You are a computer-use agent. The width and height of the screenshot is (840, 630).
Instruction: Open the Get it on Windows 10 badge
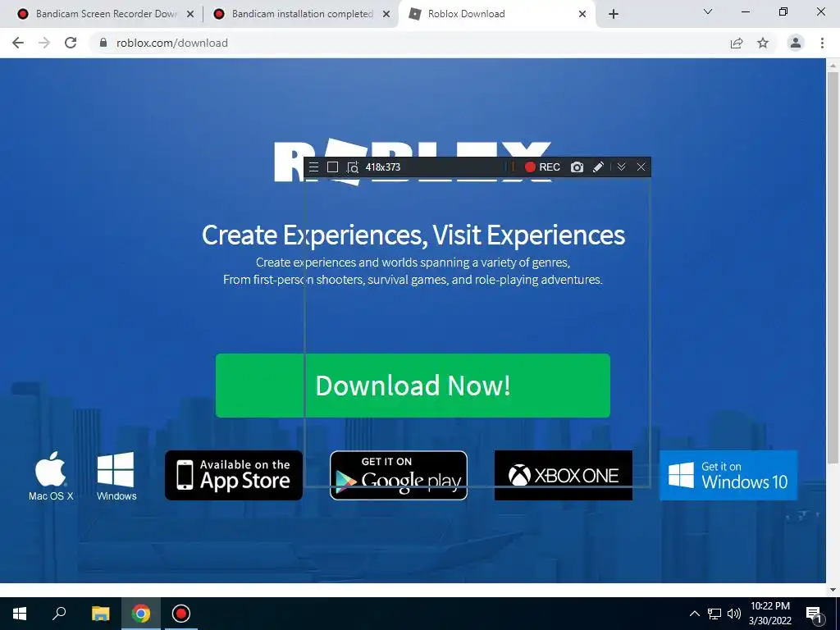(x=728, y=475)
